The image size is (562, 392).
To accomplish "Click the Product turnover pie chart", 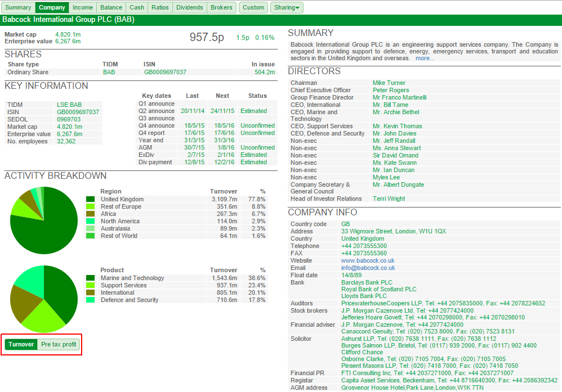I will coord(44,299).
